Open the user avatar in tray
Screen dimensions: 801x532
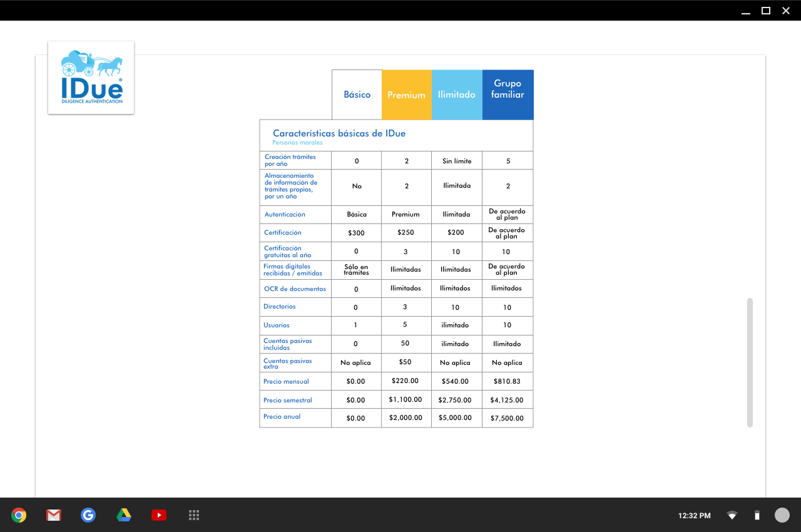(782, 515)
